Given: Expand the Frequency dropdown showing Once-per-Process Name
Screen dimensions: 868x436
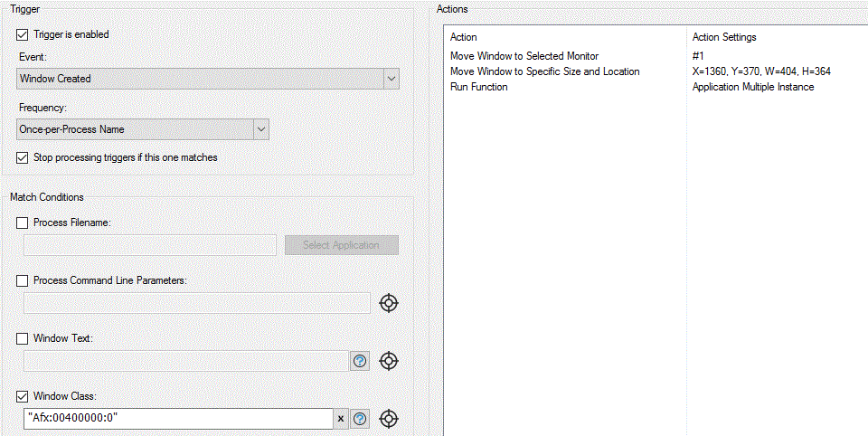Looking at the screenshot, I should pyautogui.click(x=260, y=129).
